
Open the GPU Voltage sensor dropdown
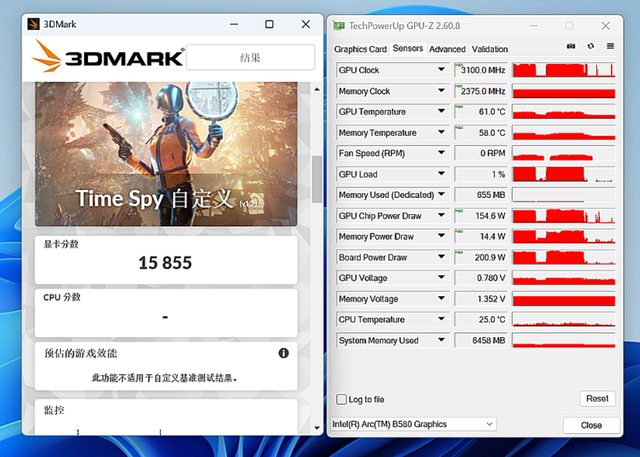pos(441,278)
